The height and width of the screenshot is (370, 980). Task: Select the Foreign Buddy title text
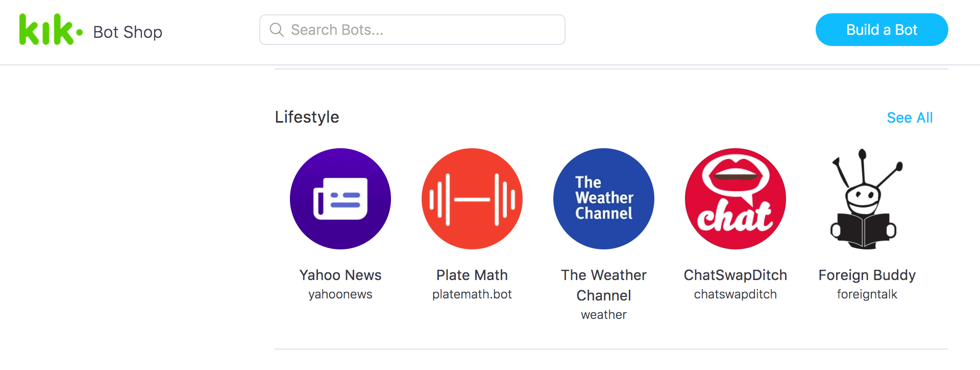[867, 275]
